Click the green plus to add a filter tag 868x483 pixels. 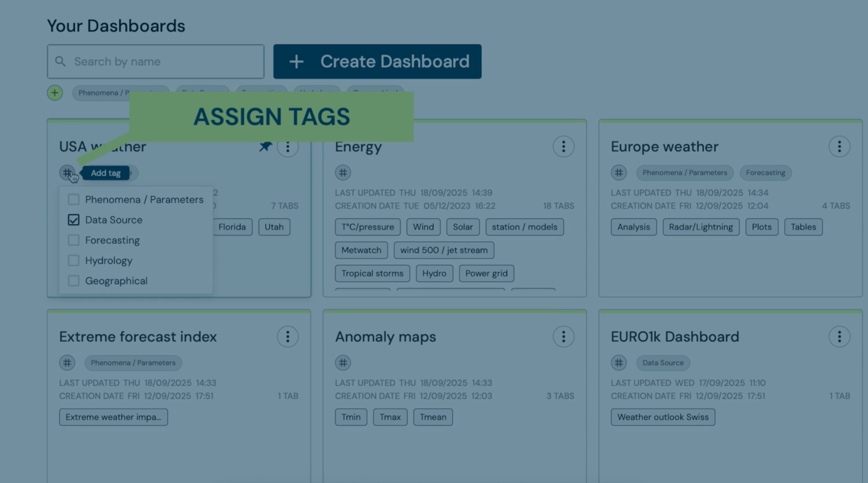[x=55, y=93]
